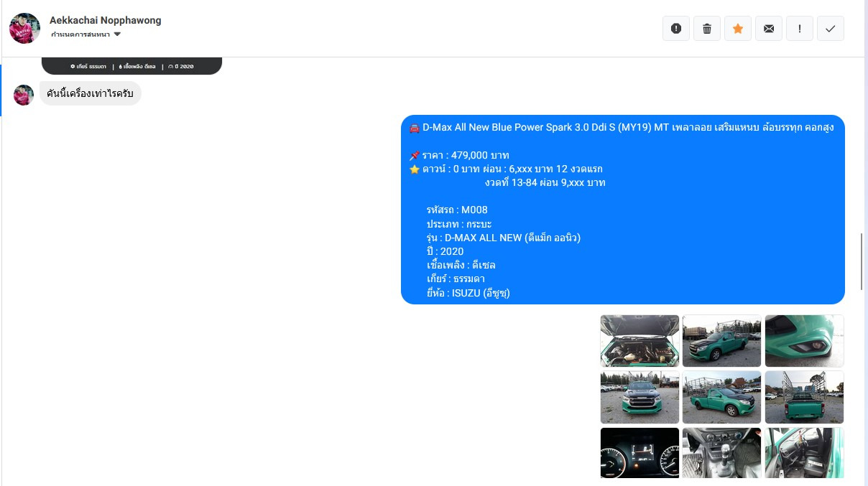Click the fuel line เชื้อเพลิง : ดีเซล
Screen dimensions: 868x486
click(x=461, y=265)
